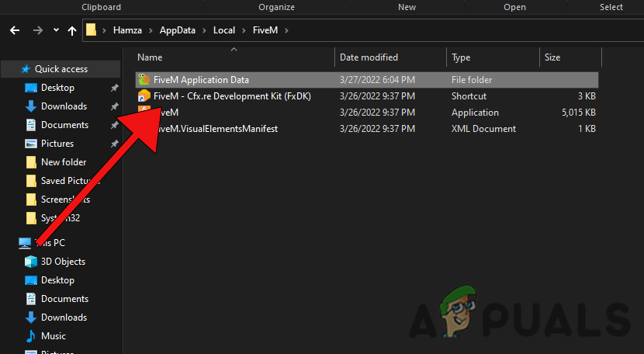Go up one folder level
This screenshot has width=644, height=354.
[72, 30]
